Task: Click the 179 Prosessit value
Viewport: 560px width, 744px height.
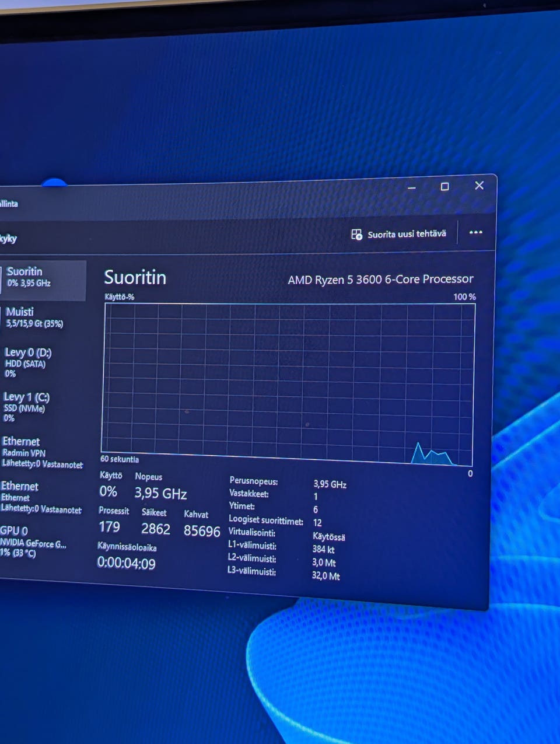Action: coord(109,527)
